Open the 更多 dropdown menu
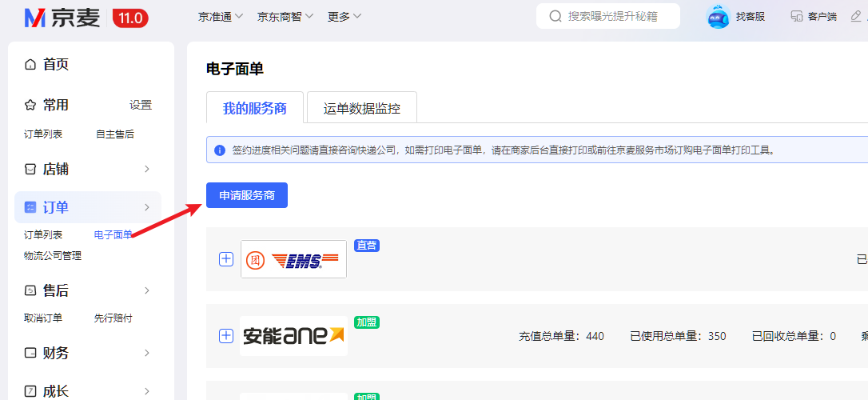The image size is (868, 400). [344, 16]
